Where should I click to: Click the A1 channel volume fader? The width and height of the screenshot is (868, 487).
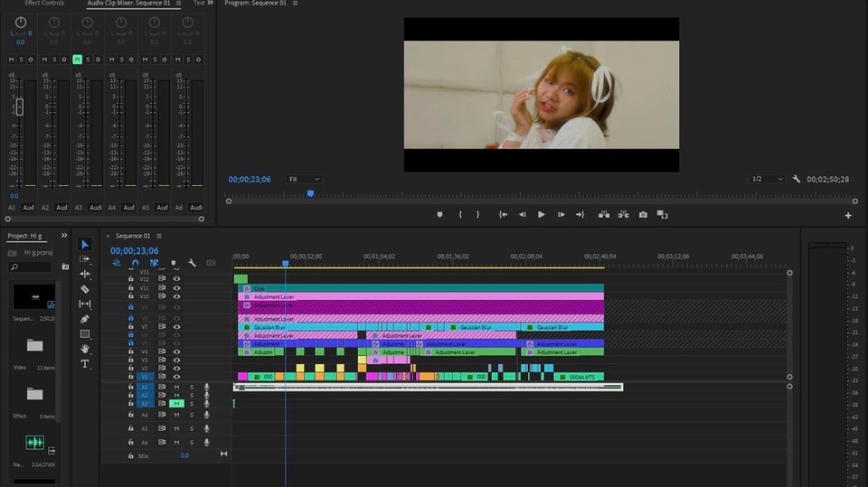click(20, 107)
